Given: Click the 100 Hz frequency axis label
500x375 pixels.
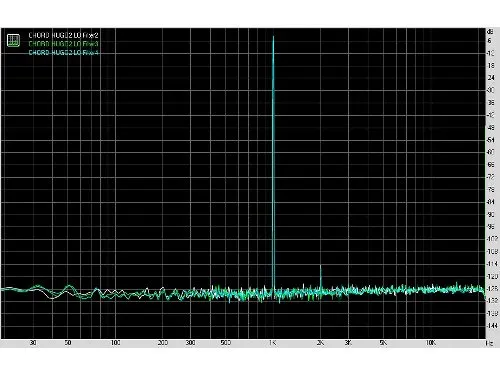Looking at the screenshot, I should 115,343.
